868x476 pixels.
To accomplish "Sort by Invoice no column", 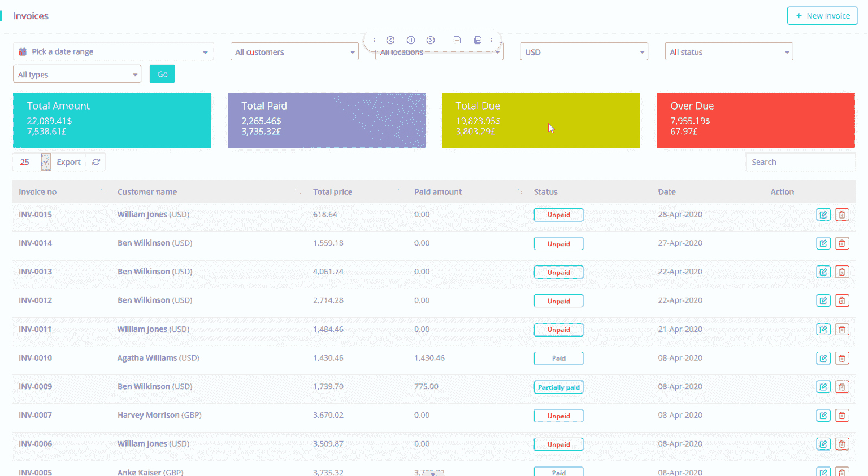I will (x=38, y=192).
